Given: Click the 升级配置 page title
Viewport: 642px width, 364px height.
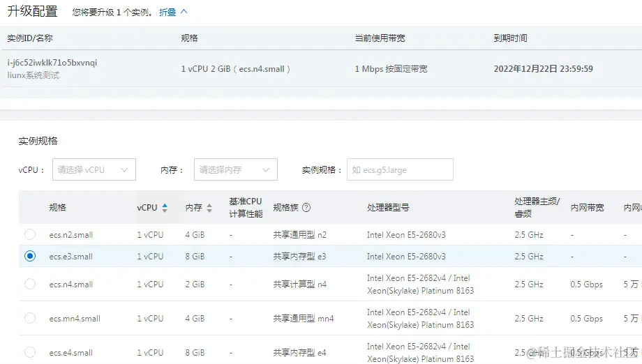Looking at the screenshot, I should pyautogui.click(x=32, y=11).
